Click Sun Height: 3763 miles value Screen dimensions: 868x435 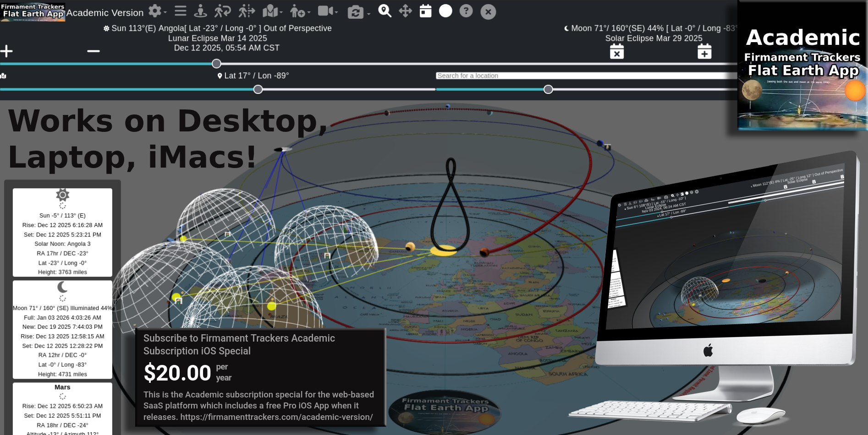click(x=62, y=272)
